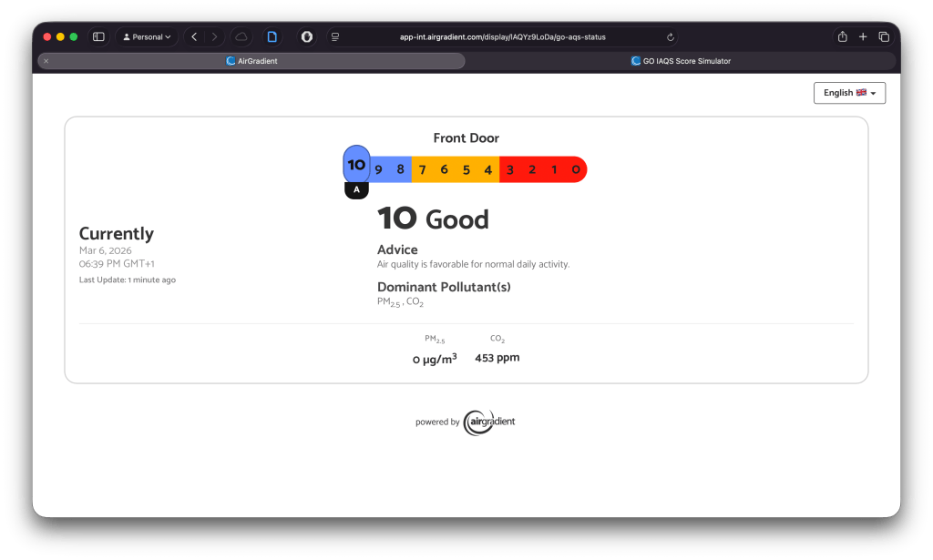
Task: Toggle the Safari sidebar icon
Action: click(x=98, y=37)
